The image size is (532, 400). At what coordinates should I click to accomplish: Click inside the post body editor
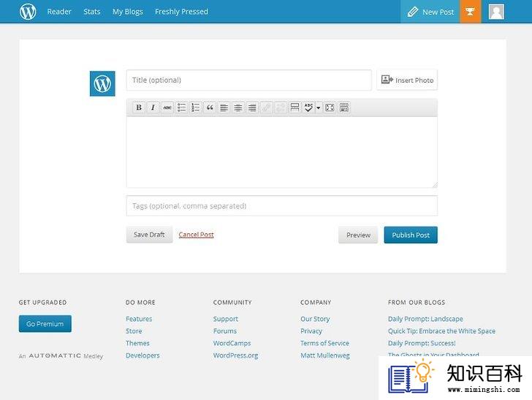(281, 152)
